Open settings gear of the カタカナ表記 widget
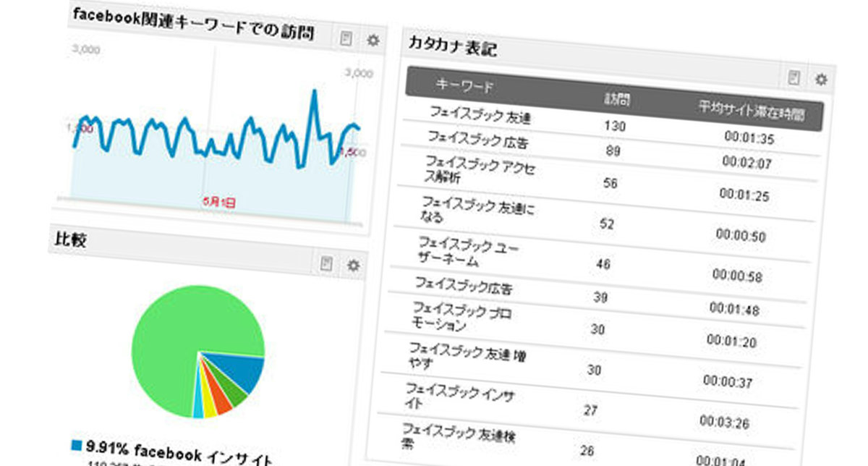The width and height of the screenshot is (868, 466). (x=820, y=80)
